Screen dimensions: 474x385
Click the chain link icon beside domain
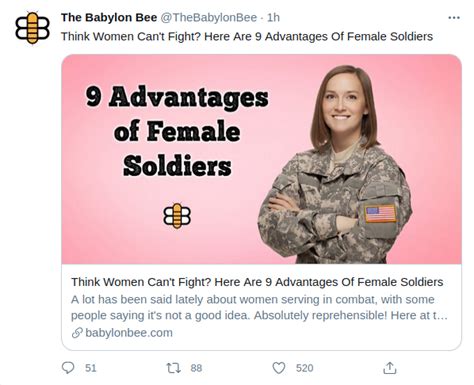[77, 333]
